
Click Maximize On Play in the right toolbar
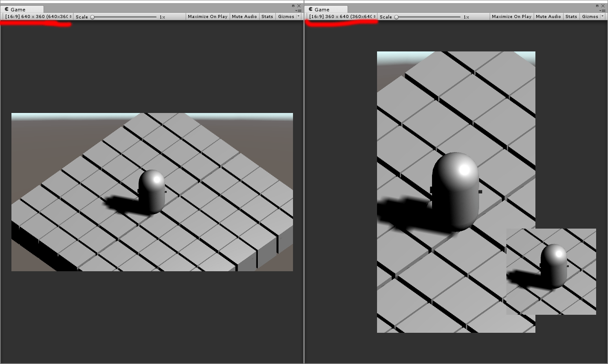point(512,16)
